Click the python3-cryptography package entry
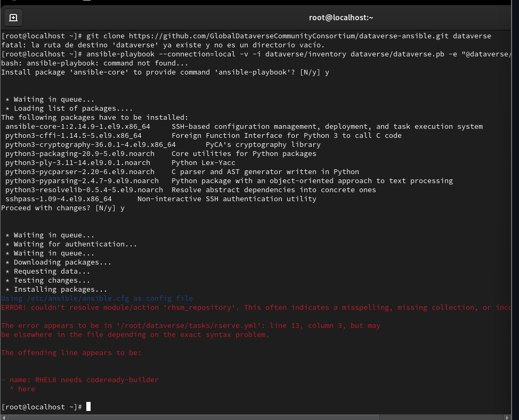The width and height of the screenshot is (519, 420). (x=91, y=145)
